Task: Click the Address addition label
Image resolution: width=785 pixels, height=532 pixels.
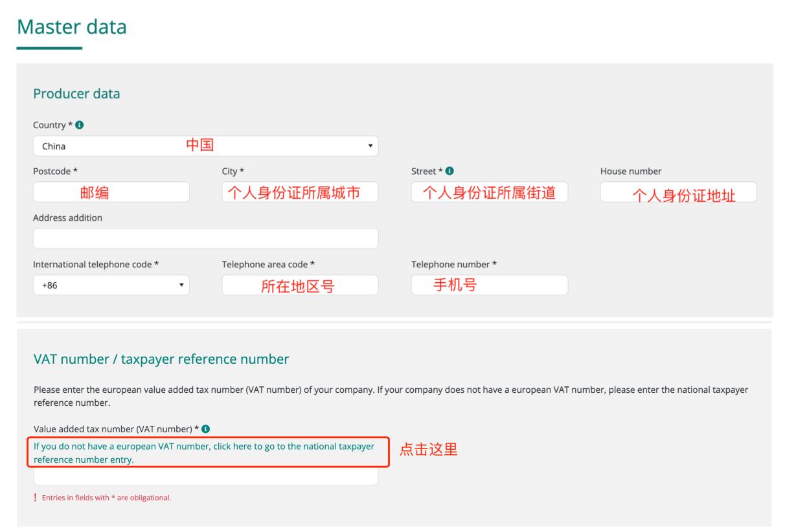Action: pyautogui.click(x=67, y=218)
